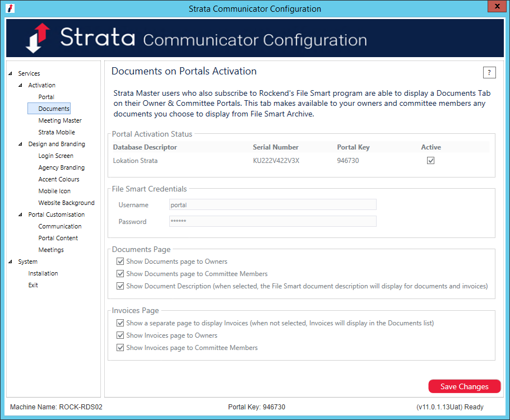Click the System label in the tree
The height and width of the screenshot is (420, 510).
pyautogui.click(x=27, y=262)
